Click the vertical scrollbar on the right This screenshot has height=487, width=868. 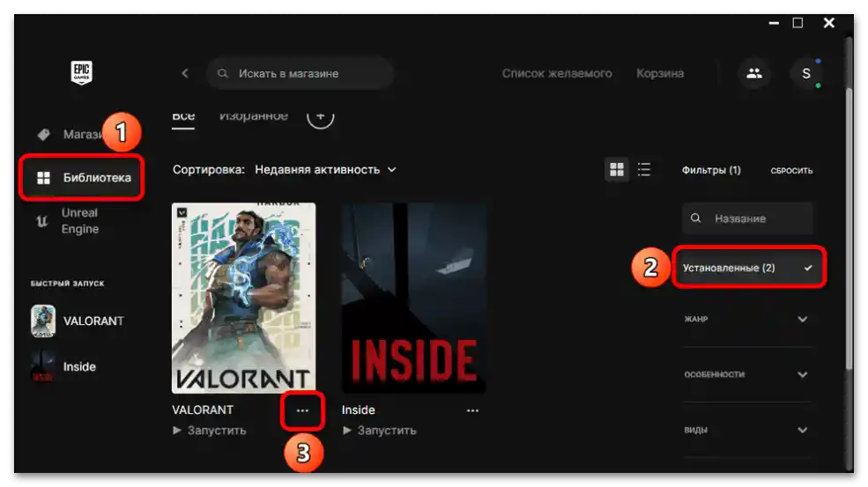[849, 227]
